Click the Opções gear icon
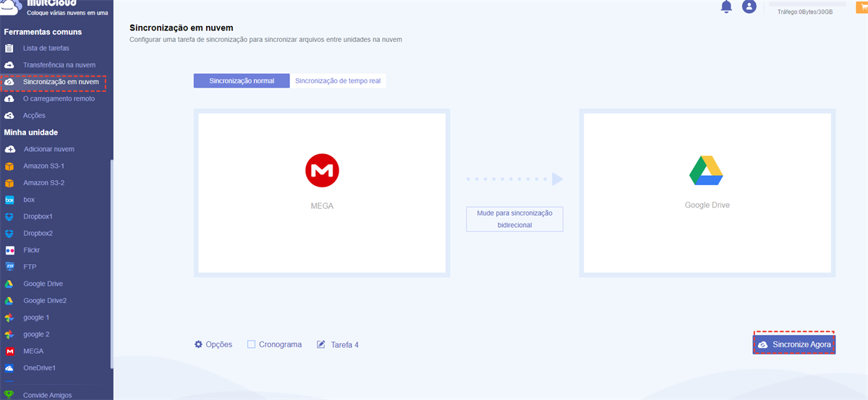 198,344
